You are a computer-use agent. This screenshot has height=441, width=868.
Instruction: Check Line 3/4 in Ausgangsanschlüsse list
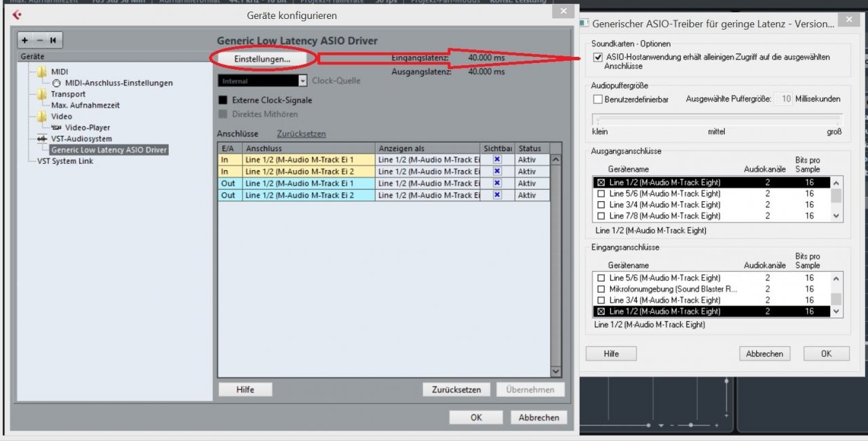pos(601,205)
